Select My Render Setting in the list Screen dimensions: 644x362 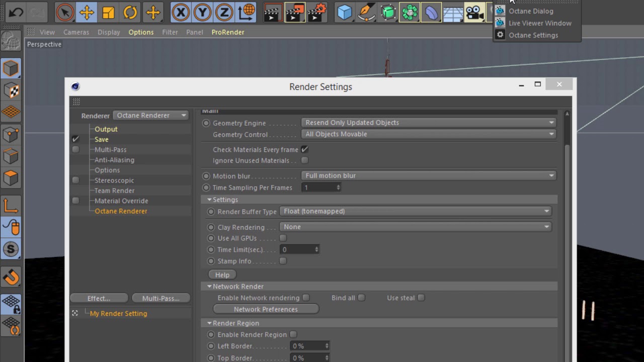pos(118,313)
